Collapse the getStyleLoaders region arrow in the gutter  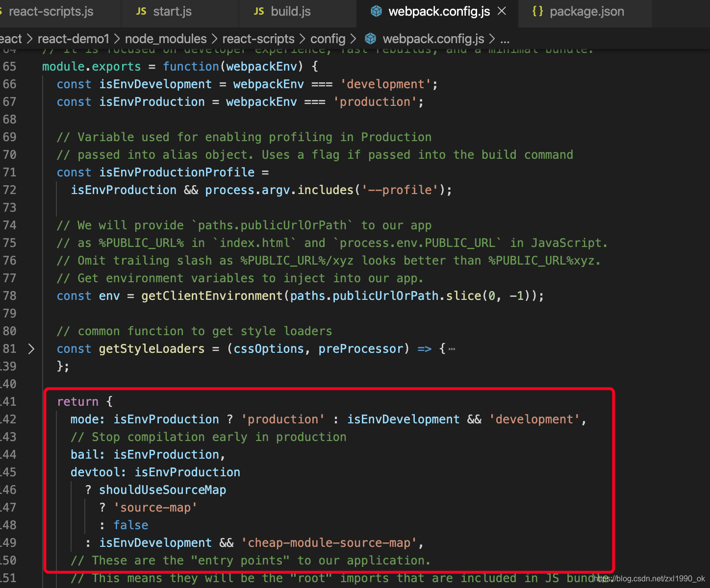click(31, 348)
